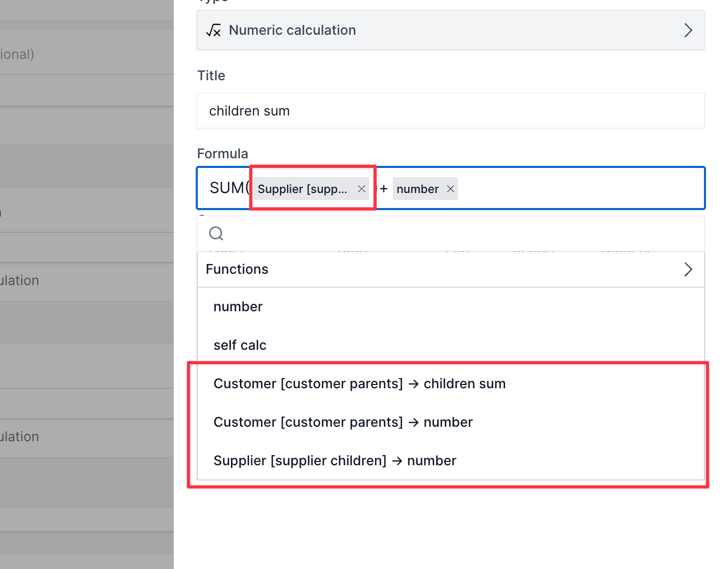Focus the Title field containing 'children sum'
This screenshot has width=728, height=569.
tap(450, 111)
